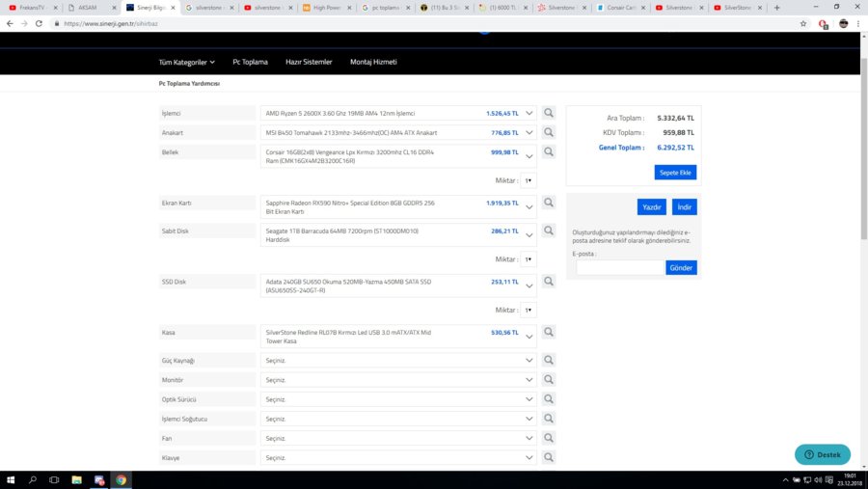Viewport: 868px width, 489px height.
Task: Open search for the Bellek row
Action: (548, 151)
